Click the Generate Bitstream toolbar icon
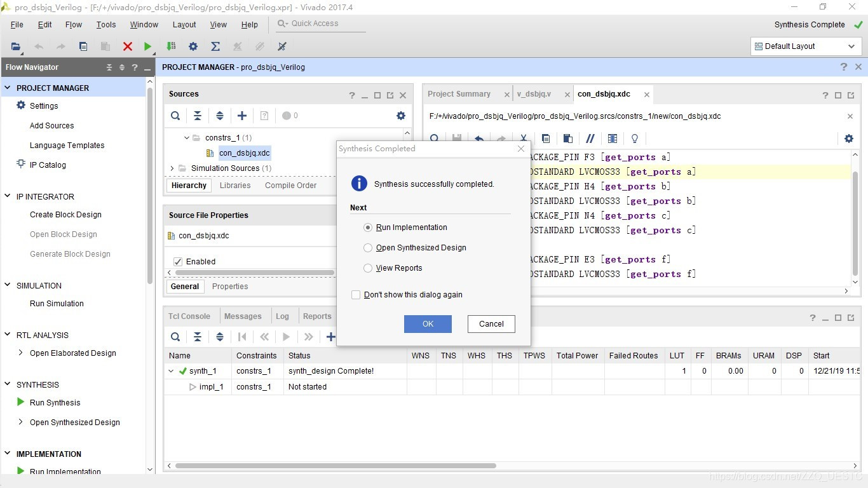The width and height of the screenshot is (868, 488). [x=171, y=46]
